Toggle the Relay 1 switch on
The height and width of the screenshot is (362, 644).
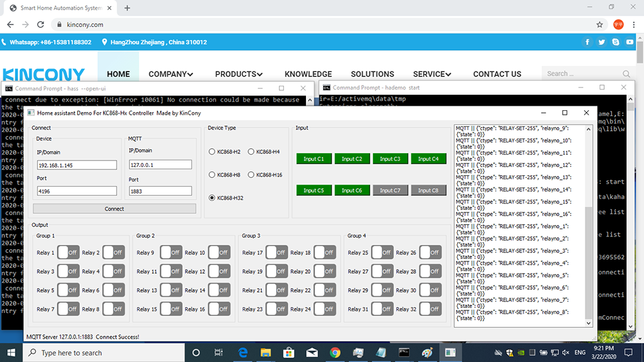[x=68, y=253]
